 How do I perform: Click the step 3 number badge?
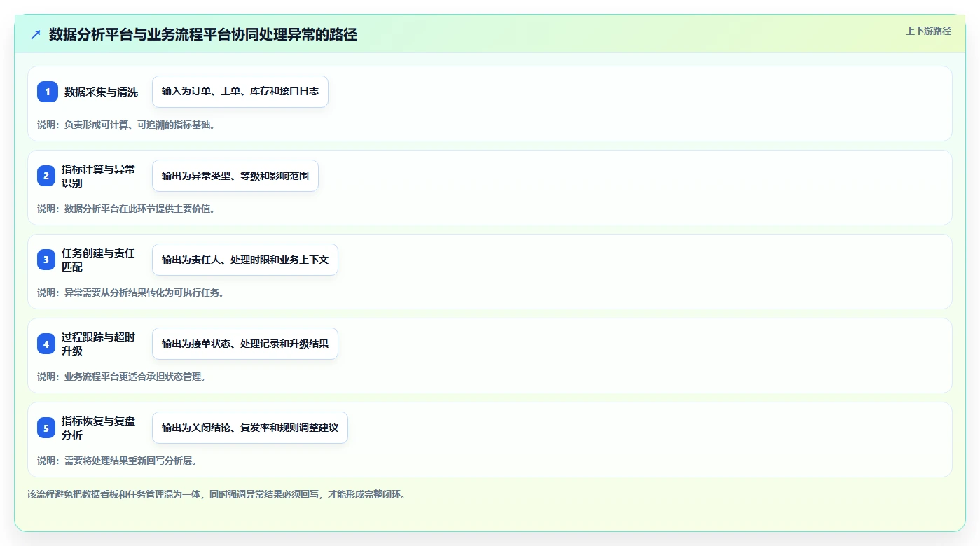(46, 260)
